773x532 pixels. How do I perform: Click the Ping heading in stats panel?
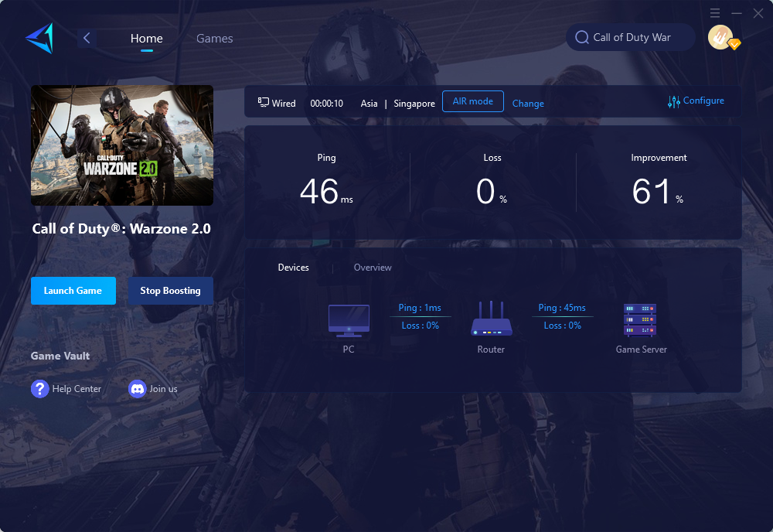pyautogui.click(x=326, y=158)
